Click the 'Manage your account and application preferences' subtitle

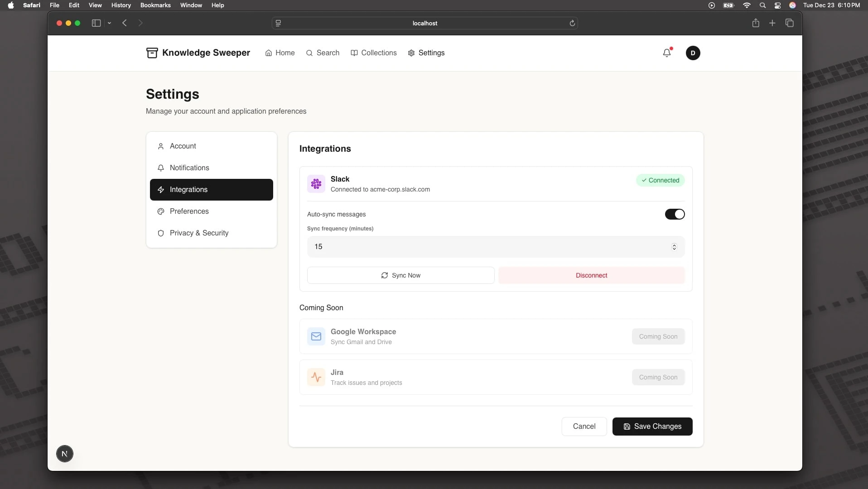tap(226, 111)
